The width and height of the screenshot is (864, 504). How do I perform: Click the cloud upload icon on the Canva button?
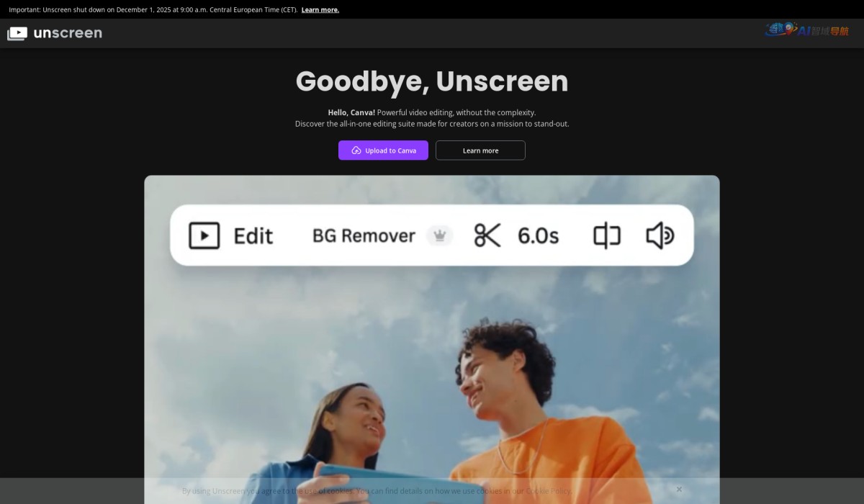(356, 150)
